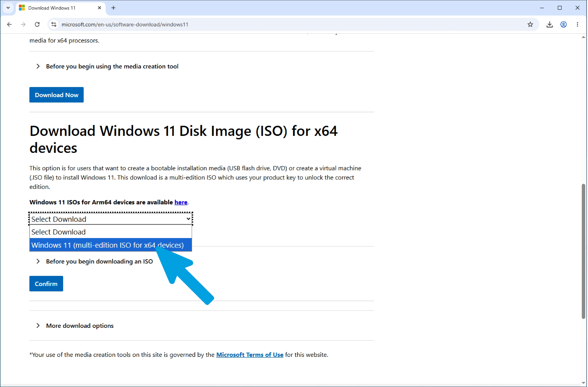Bookmark this page with star icon
This screenshot has height=387, width=588.
pos(530,24)
